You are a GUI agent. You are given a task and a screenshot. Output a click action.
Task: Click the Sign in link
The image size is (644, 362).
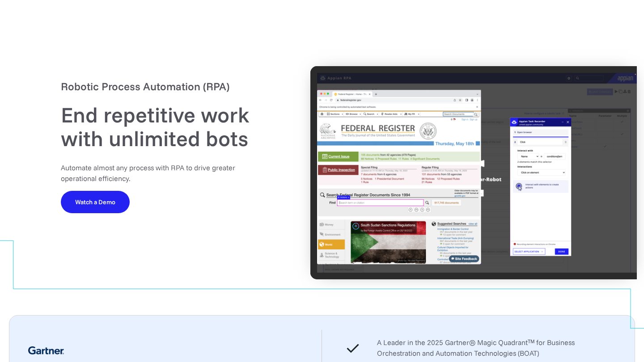[x=465, y=119]
